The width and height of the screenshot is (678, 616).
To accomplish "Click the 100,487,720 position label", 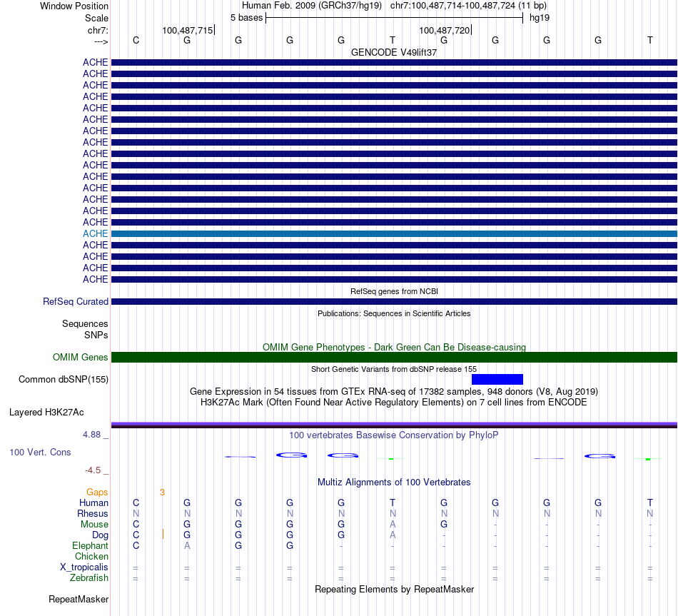I will (445, 30).
